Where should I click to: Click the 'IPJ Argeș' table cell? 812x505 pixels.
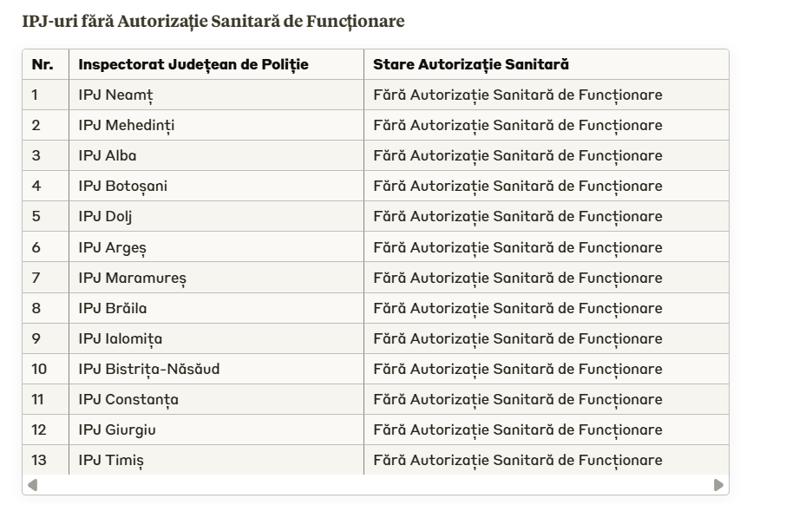point(112,247)
